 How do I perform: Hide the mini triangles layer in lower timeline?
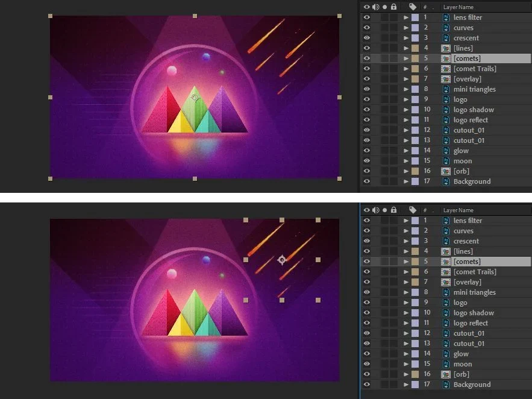tap(367, 292)
